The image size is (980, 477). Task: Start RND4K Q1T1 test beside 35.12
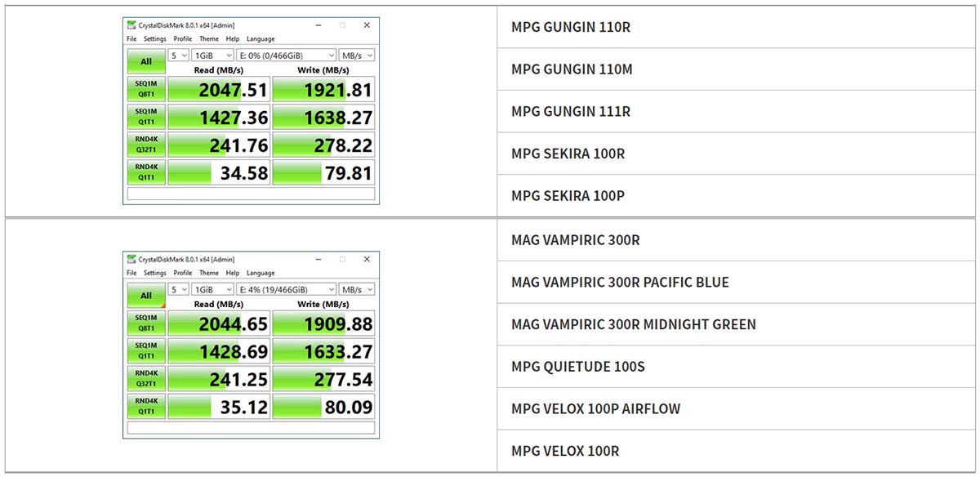coord(146,408)
